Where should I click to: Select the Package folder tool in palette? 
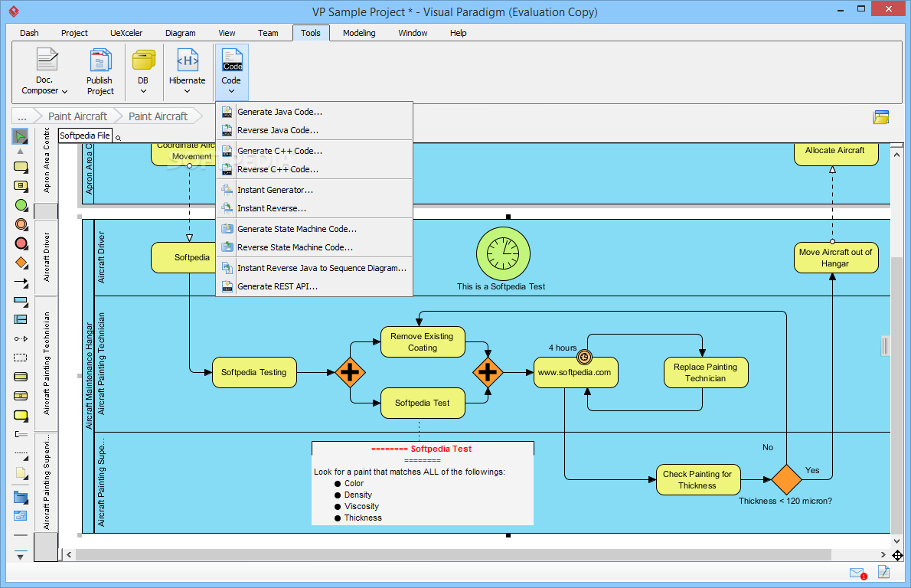[x=21, y=498]
